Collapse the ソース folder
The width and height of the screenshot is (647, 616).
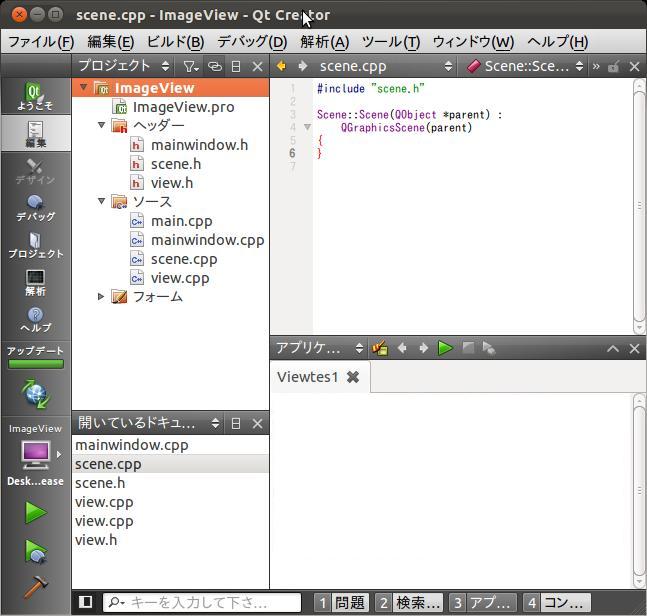pos(101,201)
